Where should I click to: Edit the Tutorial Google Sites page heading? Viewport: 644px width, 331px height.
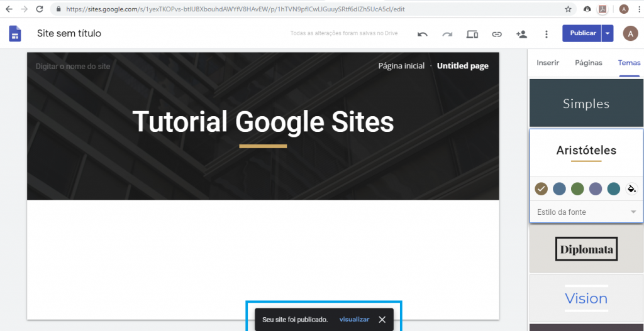pos(264,122)
